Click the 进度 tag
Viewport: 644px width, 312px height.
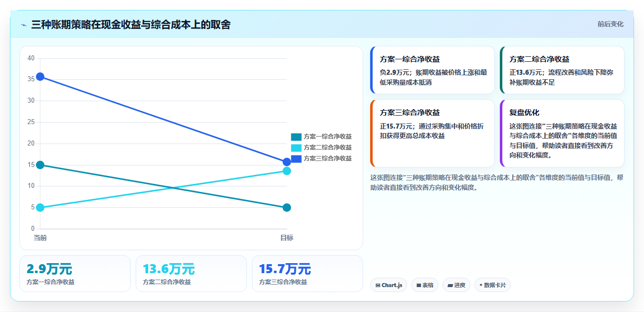tap(456, 285)
